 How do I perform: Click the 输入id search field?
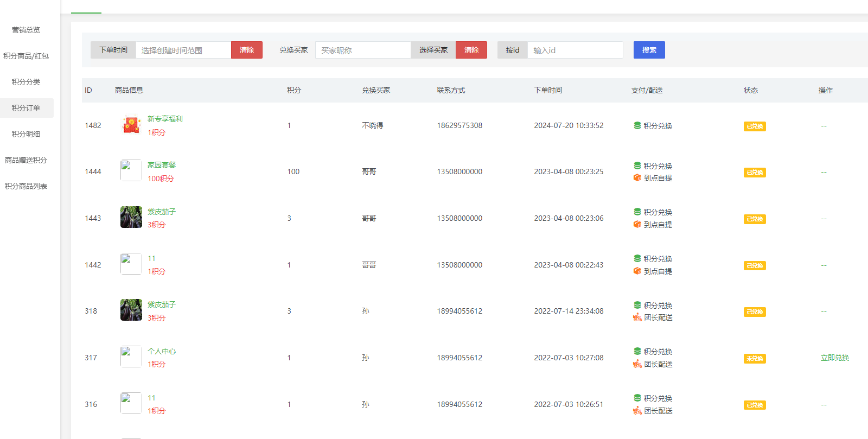tap(575, 50)
